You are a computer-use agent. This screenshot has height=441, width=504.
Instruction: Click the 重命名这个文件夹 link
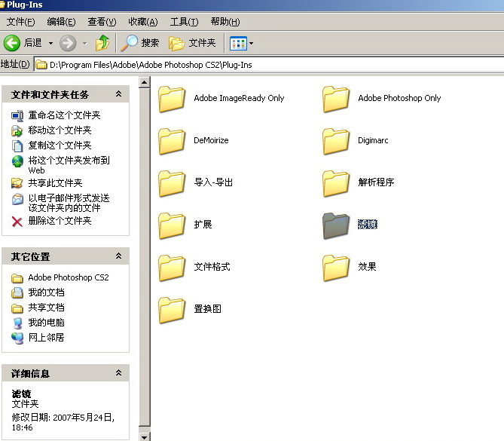pos(64,115)
